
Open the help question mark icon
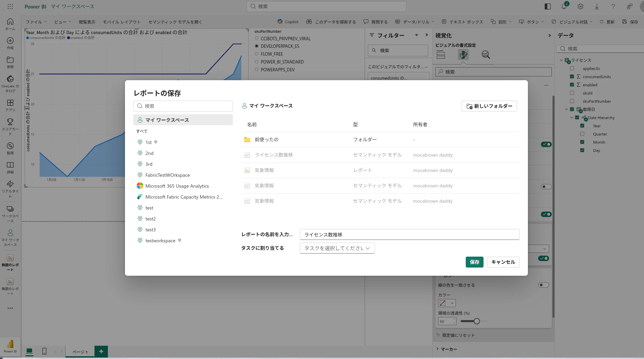[613, 6]
